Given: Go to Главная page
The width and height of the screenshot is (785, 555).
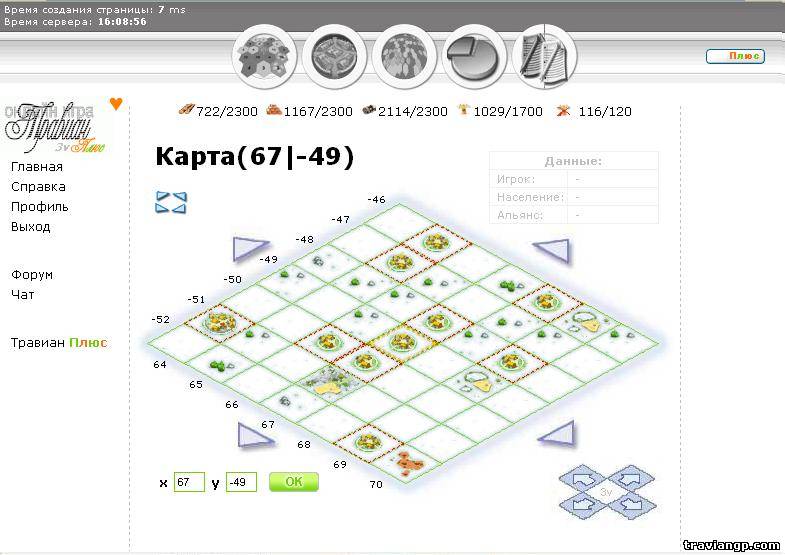Looking at the screenshot, I should point(37,167).
